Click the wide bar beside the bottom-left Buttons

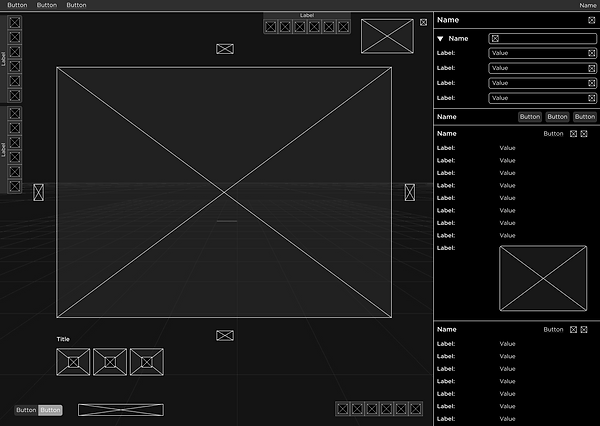(121, 410)
